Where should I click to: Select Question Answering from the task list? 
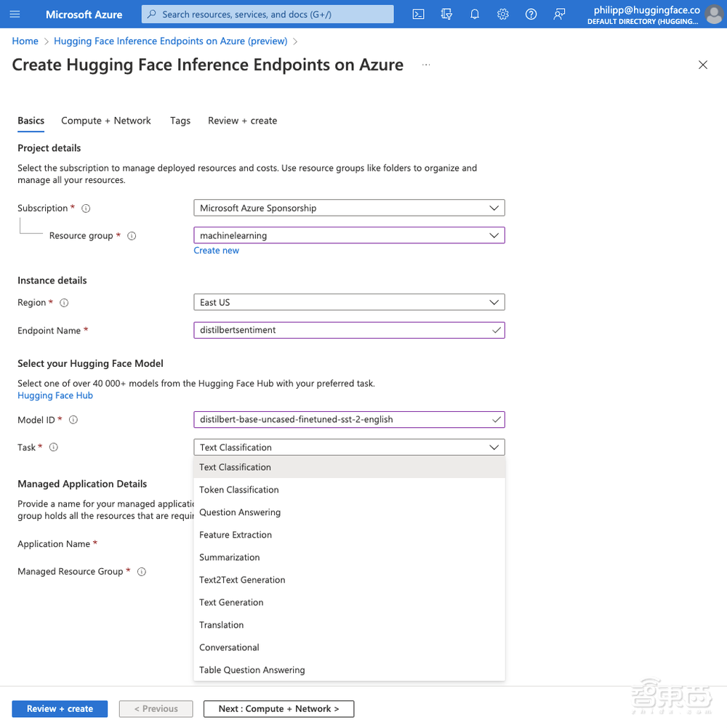[240, 512]
